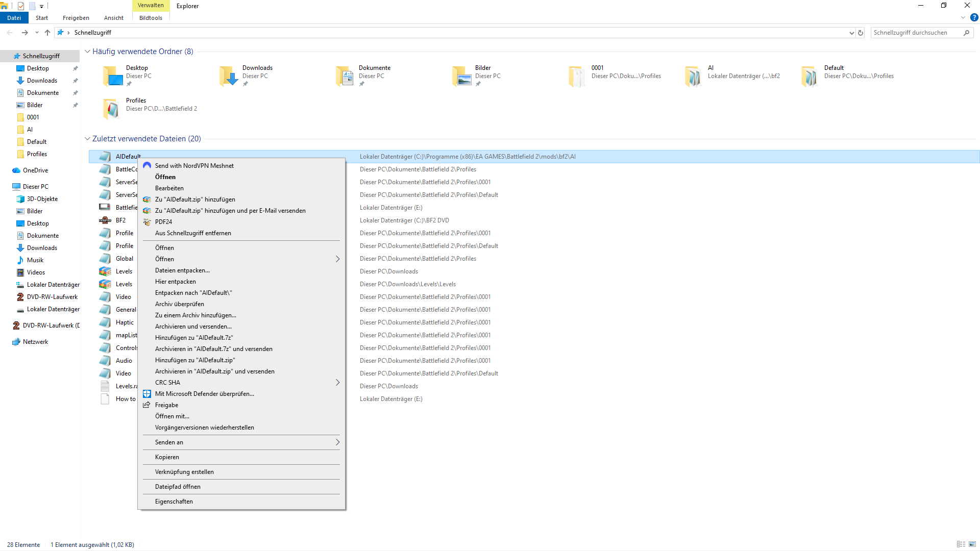Open the Bilder folder icon in frequent folders
The image size is (980, 551).
[x=462, y=76]
